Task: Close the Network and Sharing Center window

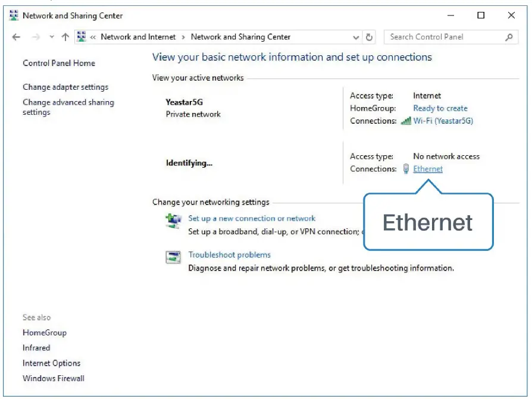Action: point(511,15)
